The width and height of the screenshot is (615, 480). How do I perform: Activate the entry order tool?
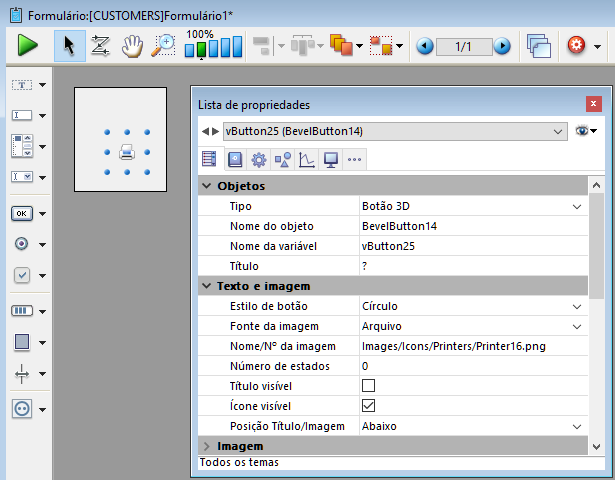tap(100, 45)
